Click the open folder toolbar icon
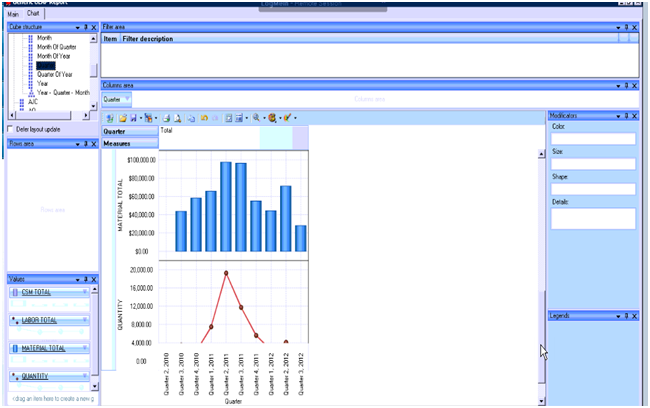 (x=123, y=119)
